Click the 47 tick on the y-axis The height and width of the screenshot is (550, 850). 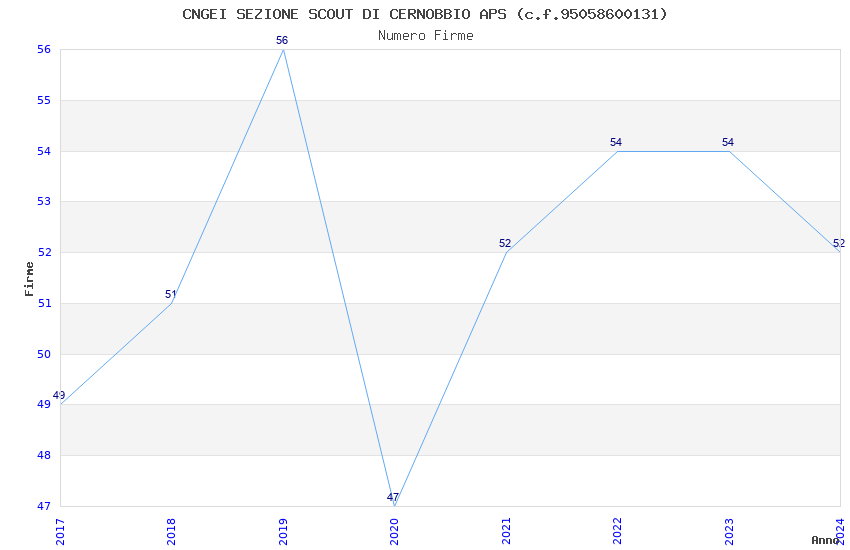click(x=44, y=506)
